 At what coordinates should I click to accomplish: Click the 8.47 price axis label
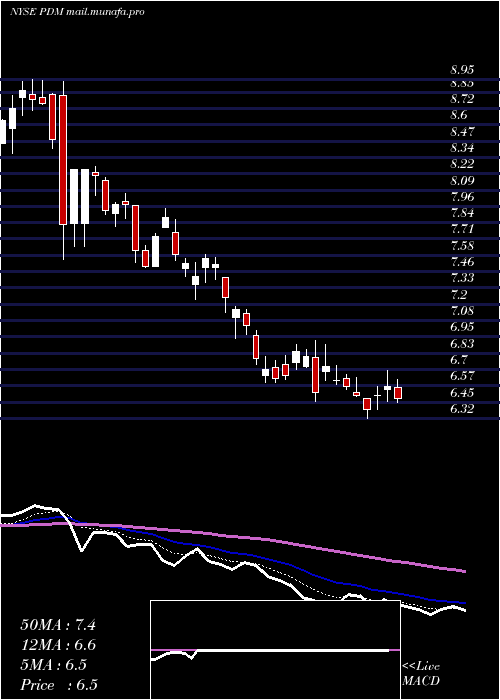pos(462,132)
